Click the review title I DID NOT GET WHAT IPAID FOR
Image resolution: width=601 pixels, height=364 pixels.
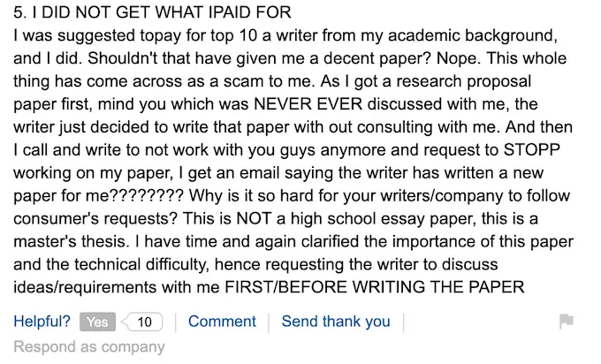click(x=160, y=14)
